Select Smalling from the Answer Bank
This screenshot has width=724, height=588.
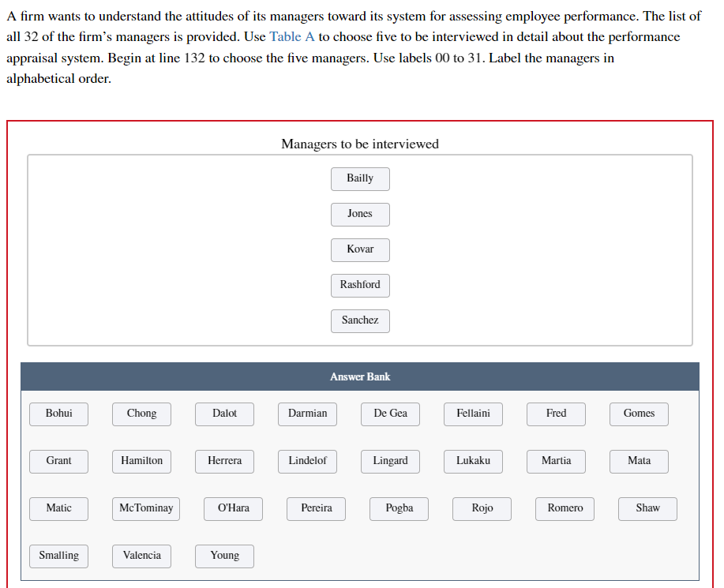pyautogui.click(x=58, y=556)
